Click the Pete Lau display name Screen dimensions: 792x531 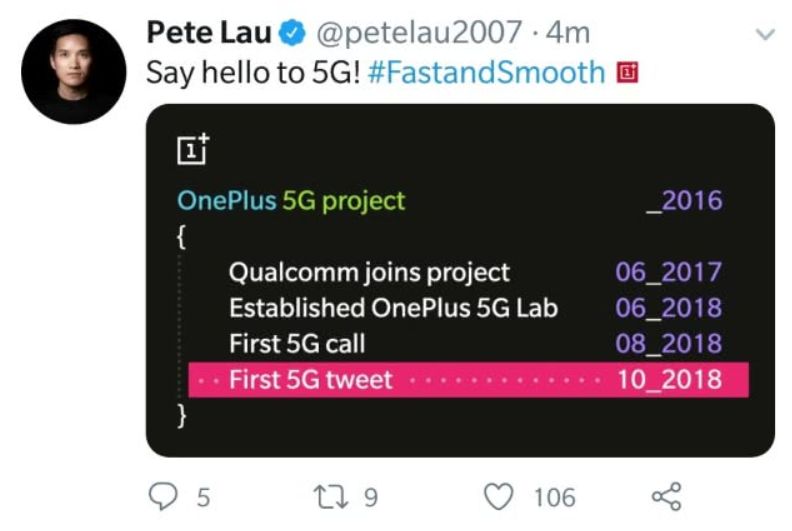click(x=209, y=32)
